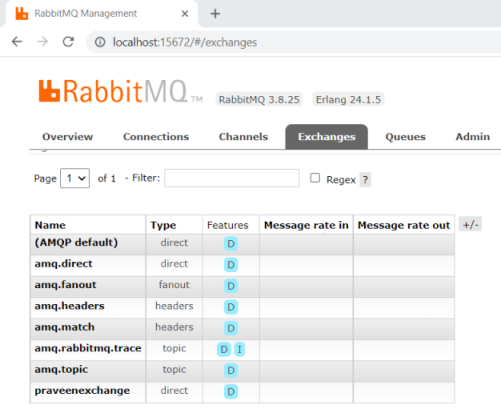Open the amq.match exchange
The width and height of the screenshot is (501, 413).
[x=65, y=327]
